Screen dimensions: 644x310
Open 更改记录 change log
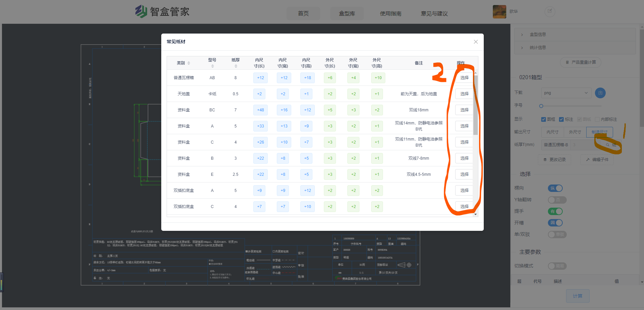tap(555, 160)
